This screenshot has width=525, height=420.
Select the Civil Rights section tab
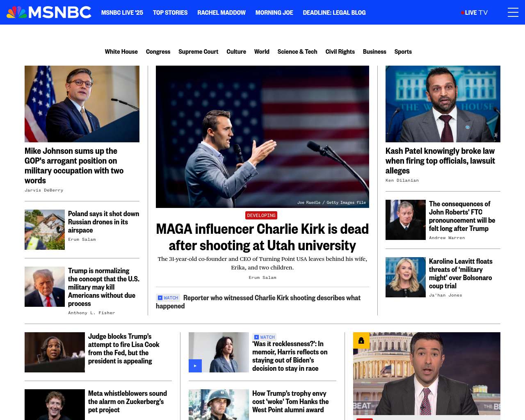(x=340, y=52)
